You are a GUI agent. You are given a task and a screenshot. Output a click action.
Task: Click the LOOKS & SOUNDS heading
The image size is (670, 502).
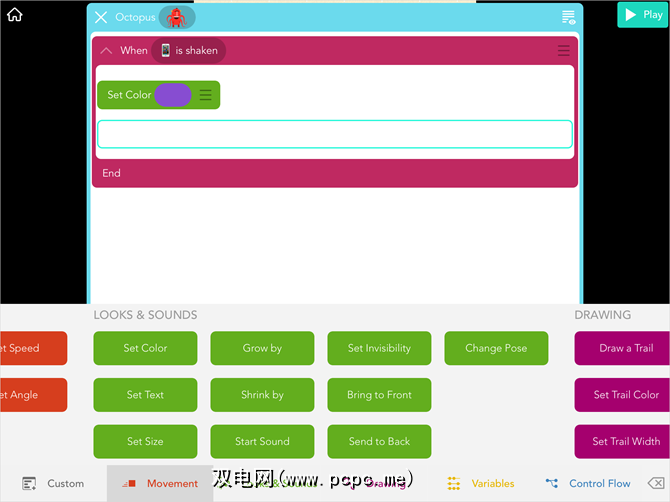145,315
